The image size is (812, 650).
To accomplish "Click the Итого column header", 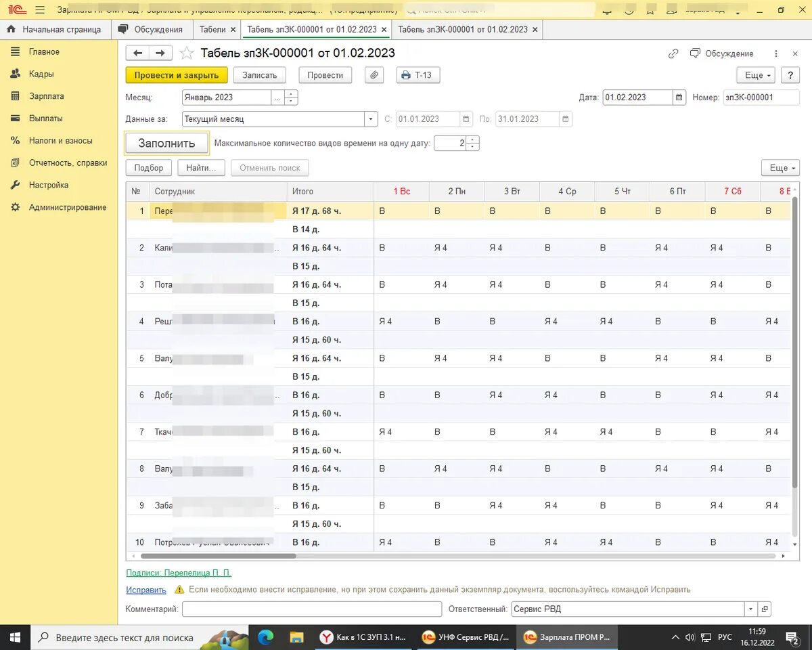I will pyautogui.click(x=330, y=192).
